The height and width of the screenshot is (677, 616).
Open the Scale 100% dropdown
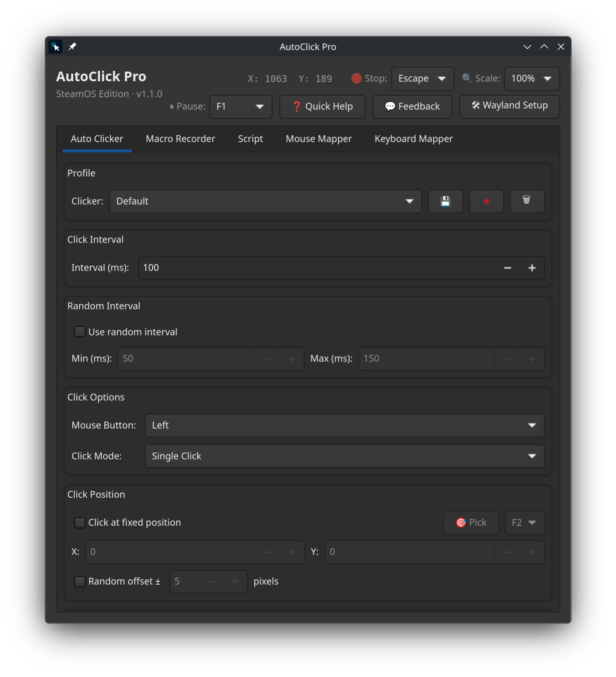click(532, 78)
